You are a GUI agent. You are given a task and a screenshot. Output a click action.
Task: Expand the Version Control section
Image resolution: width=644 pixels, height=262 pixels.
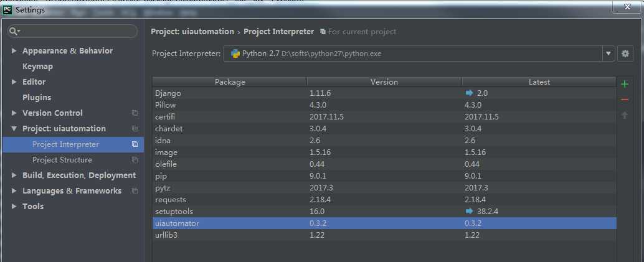tap(14, 113)
